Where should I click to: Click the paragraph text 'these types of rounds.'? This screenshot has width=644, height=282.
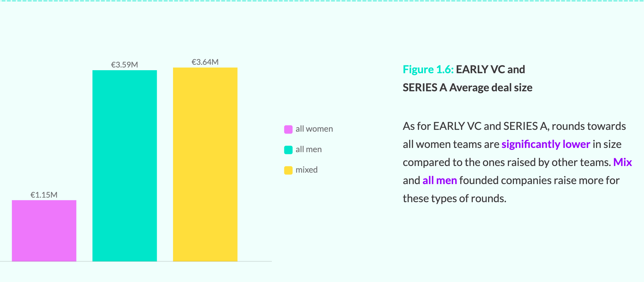tap(455, 199)
